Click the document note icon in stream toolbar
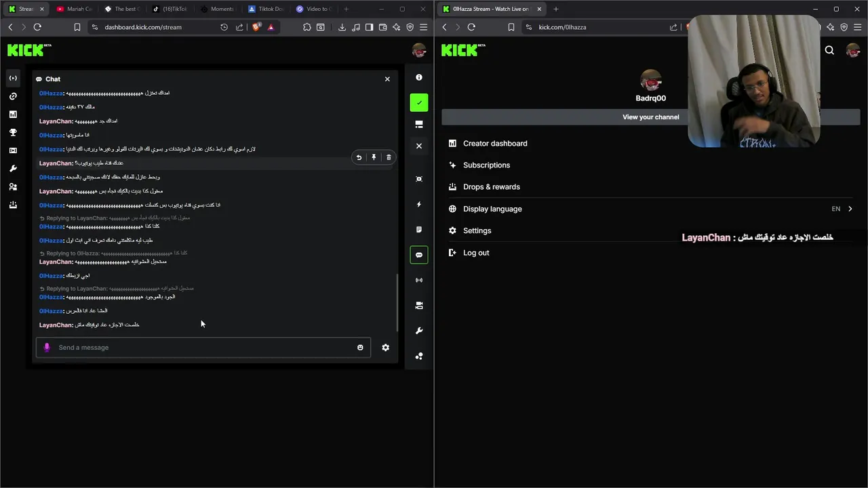Screen dimensions: 868x488 tap(419, 230)
